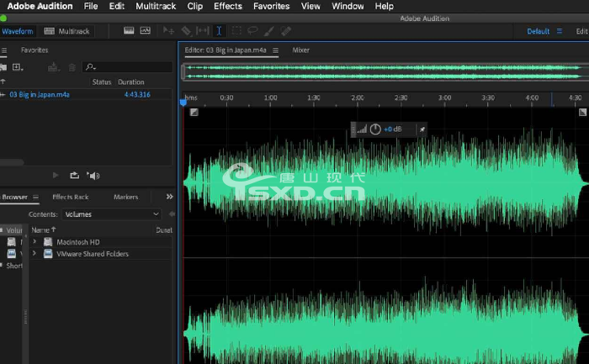
Task: Open the Contents Volumes dropdown
Action: pos(112,214)
